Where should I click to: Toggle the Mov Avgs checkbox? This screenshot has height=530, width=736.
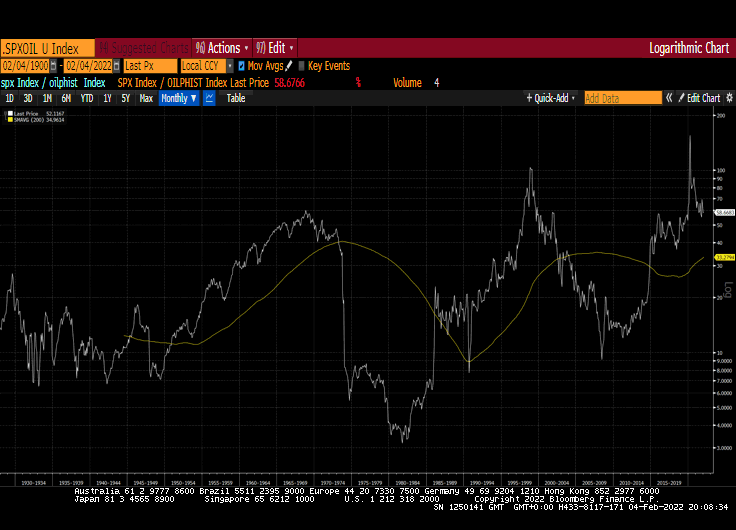[241, 66]
